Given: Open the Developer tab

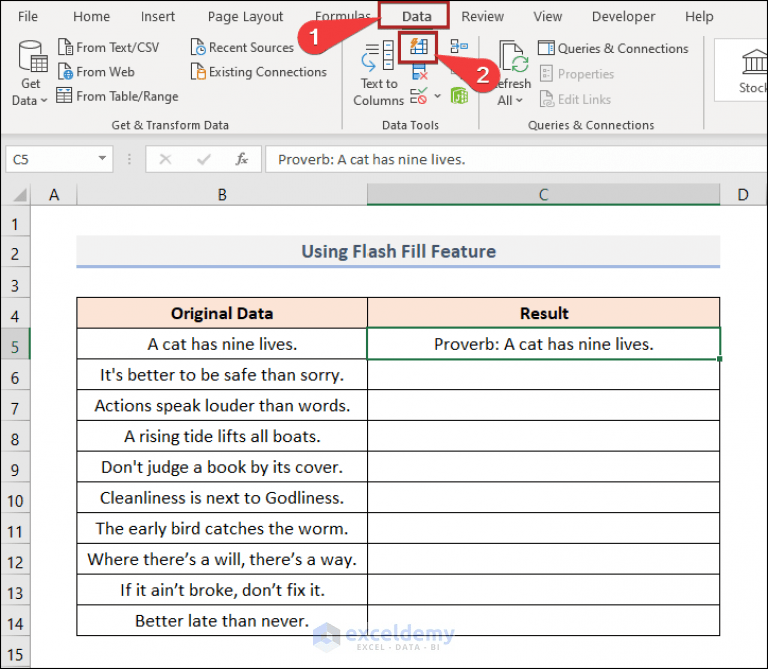Looking at the screenshot, I should [624, 17].
